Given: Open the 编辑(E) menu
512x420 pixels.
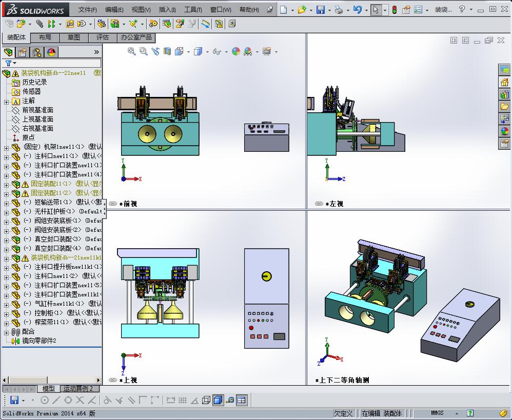Looking at the screenshot, I should (114, 9).
